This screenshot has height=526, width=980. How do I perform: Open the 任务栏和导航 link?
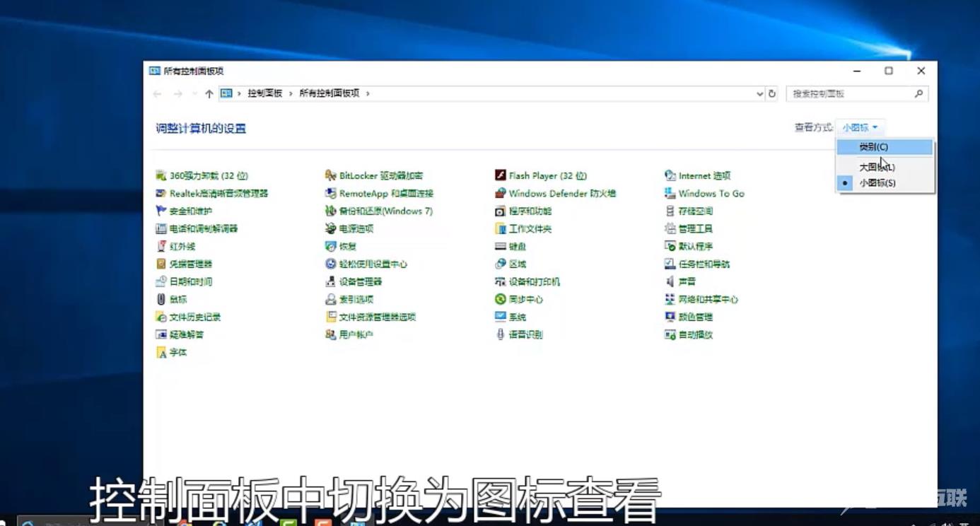pyautogui.click(x=704, y=264)
